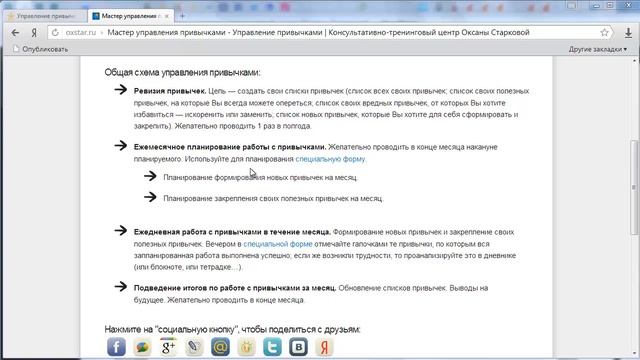Share via the red Yandex Я icon
The height and width of the screenshot is (360, 640).
click(x=324, y=347)
